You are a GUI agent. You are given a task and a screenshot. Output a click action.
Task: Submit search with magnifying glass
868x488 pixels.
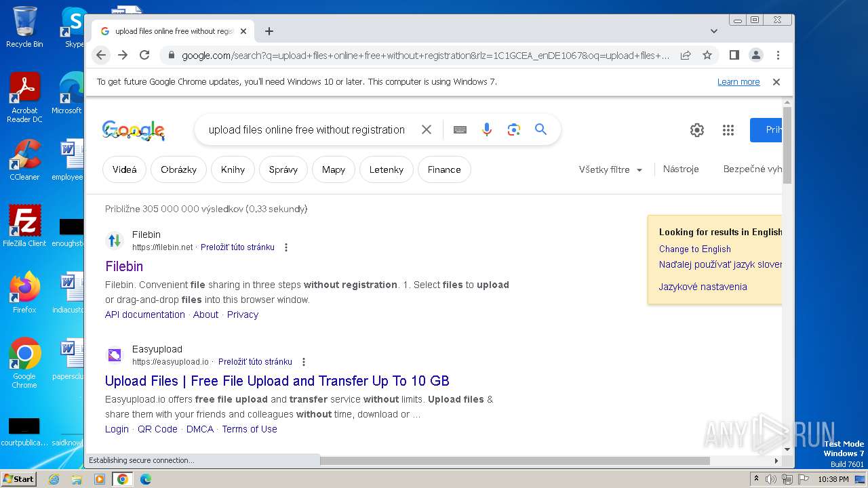coord(540,129)
